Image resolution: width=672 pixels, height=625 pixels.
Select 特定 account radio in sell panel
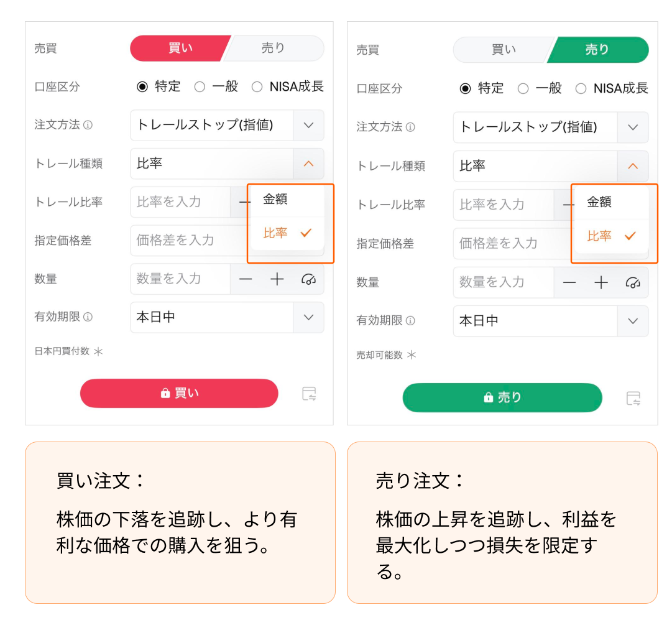pyautogui.click(x=465, y=89)
